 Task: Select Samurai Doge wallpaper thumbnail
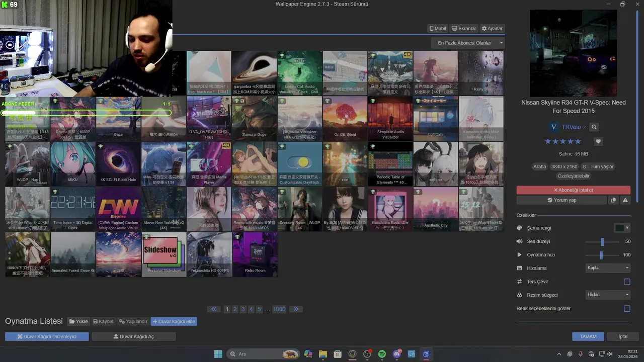coord(254,119)
